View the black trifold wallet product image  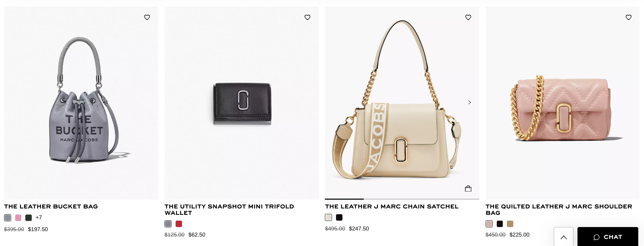pyautogui.click(x=241, y=103)
